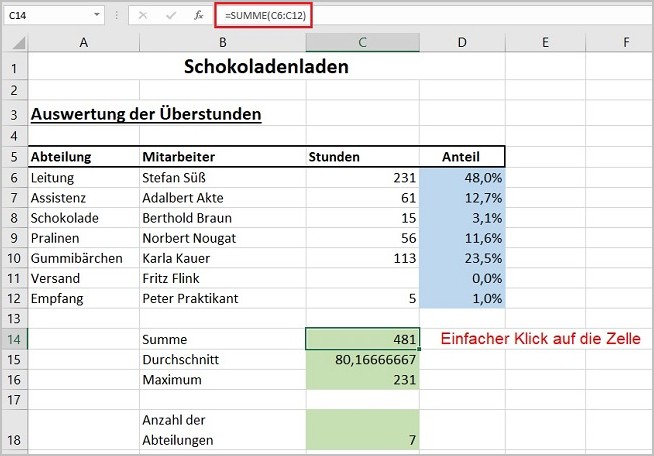Select the cell 'Stefan Süß'

click(223, 178)
